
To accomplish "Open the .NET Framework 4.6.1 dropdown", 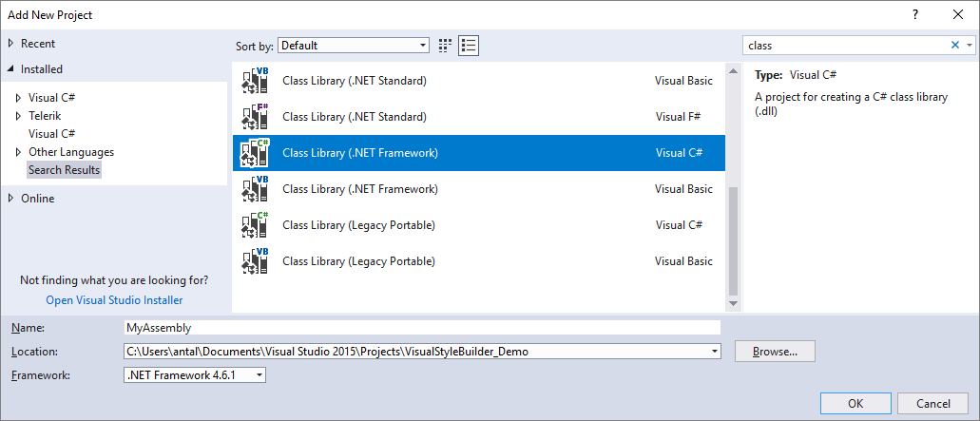I will [x=195, y=374].
